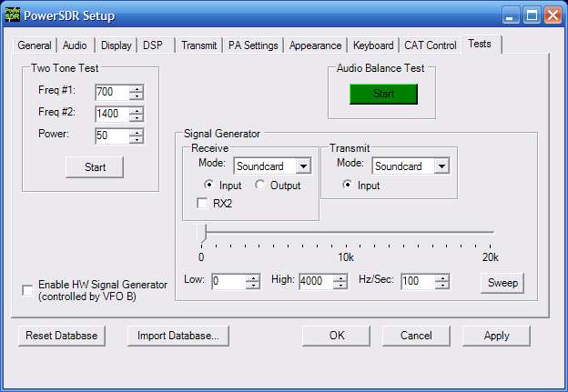The width and height of the screenshot is (568, 392).
Task: Select the Receive Output radio button
Action: [260, 186]
